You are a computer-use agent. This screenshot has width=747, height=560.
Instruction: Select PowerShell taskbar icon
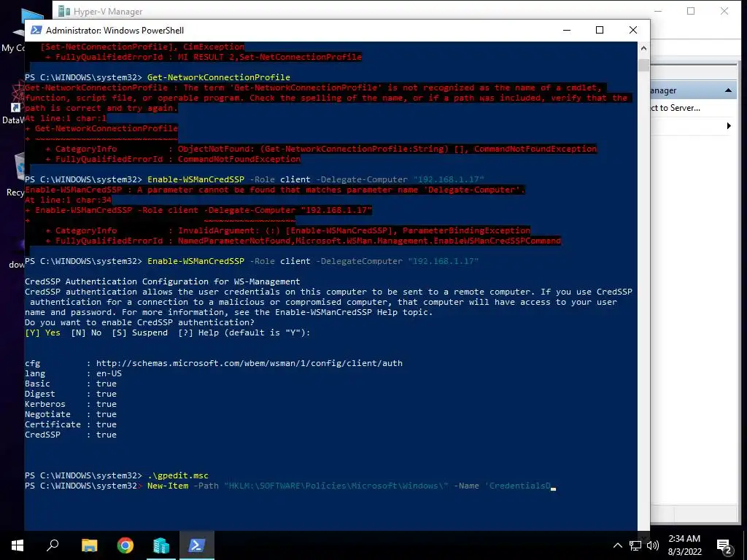[x=197, y=545]
